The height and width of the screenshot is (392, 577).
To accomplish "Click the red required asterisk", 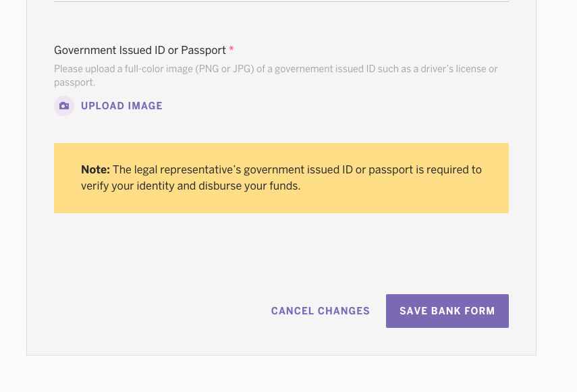I will click(x=231, y=49).
